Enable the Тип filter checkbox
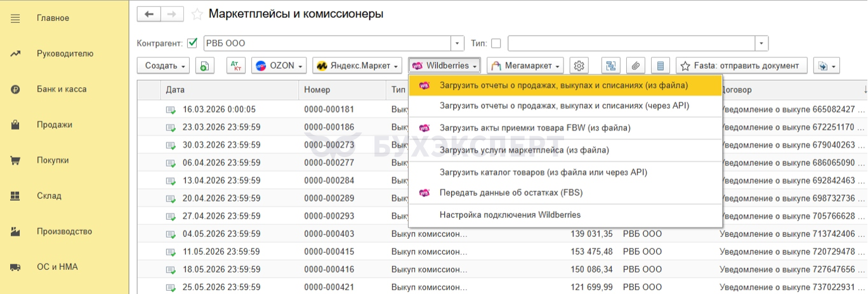Viewport: 868px width, 294px height. 496,43
